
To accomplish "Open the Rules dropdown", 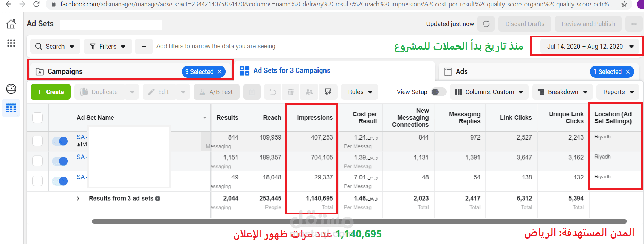I will click(360, 92).
